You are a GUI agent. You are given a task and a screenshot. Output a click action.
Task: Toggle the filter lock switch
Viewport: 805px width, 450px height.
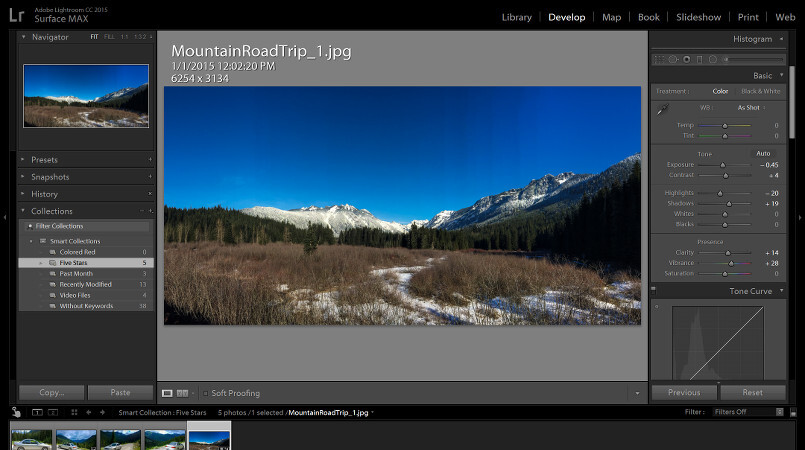coord(793,412)
